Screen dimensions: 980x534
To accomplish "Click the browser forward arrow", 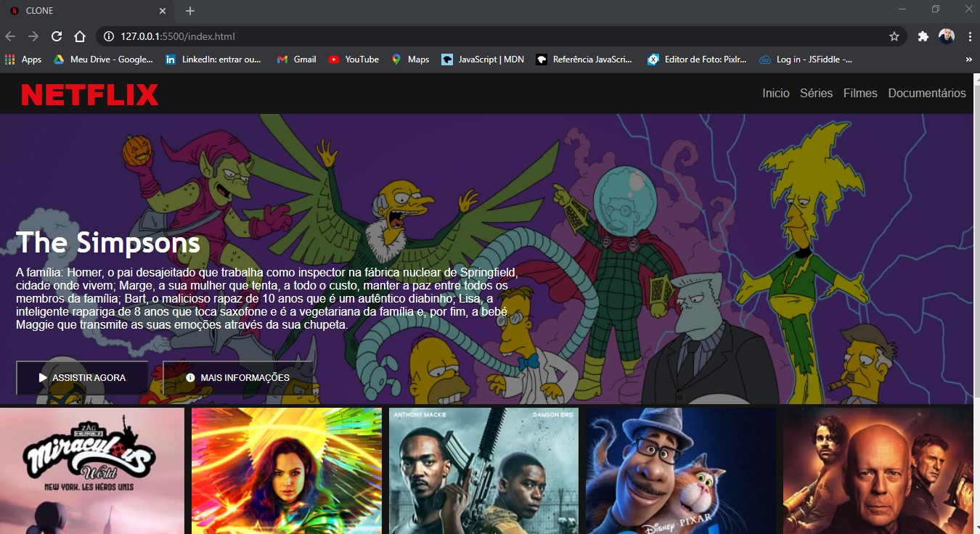I will tap(33, 36).
